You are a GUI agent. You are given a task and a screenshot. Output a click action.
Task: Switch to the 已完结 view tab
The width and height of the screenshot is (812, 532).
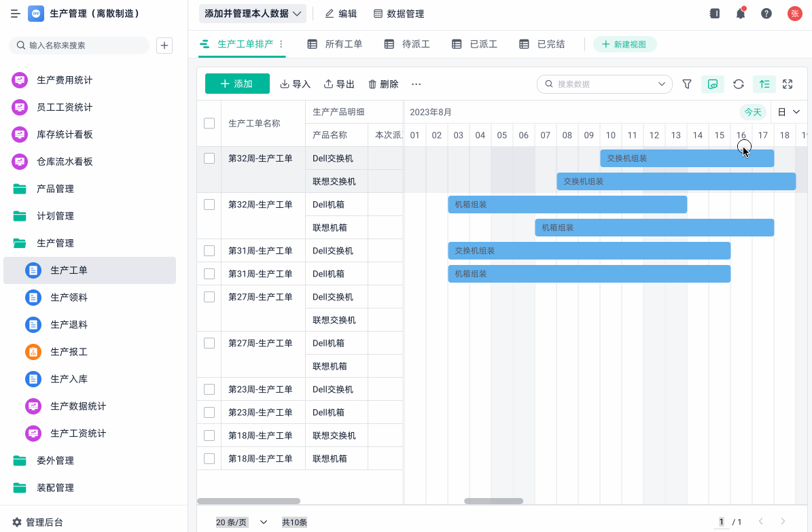pos(542,44)
